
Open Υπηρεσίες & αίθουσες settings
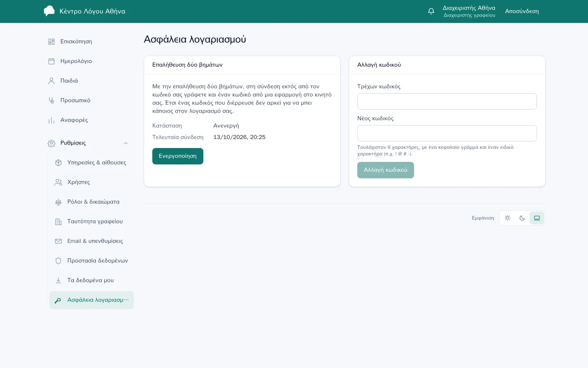[91, 163]
